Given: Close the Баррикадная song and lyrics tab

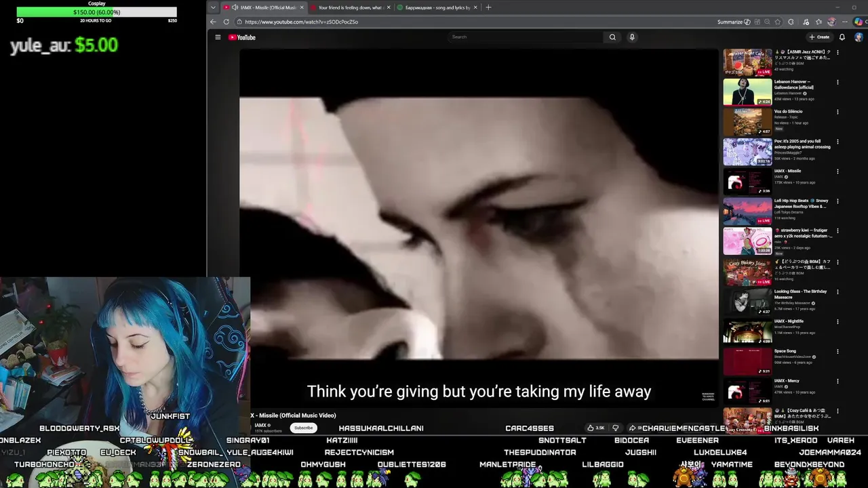Looking at the screenshot, I should pyautogui.click(x=475, y=7).
